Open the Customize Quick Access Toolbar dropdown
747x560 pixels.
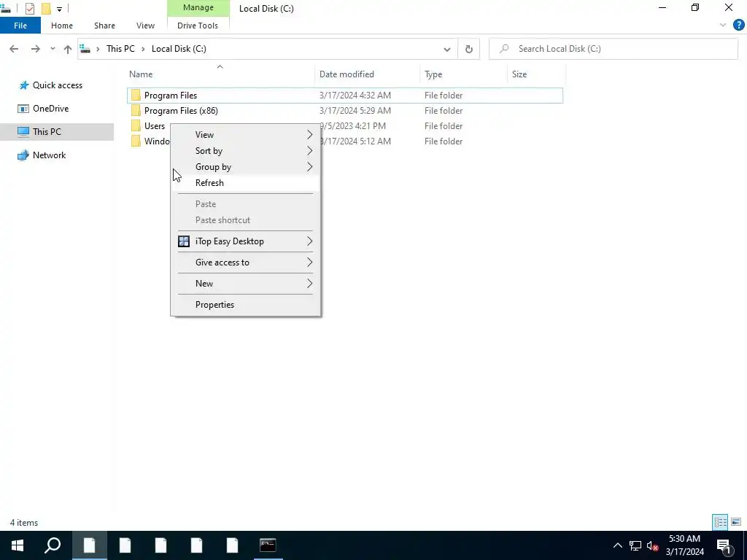59,9
